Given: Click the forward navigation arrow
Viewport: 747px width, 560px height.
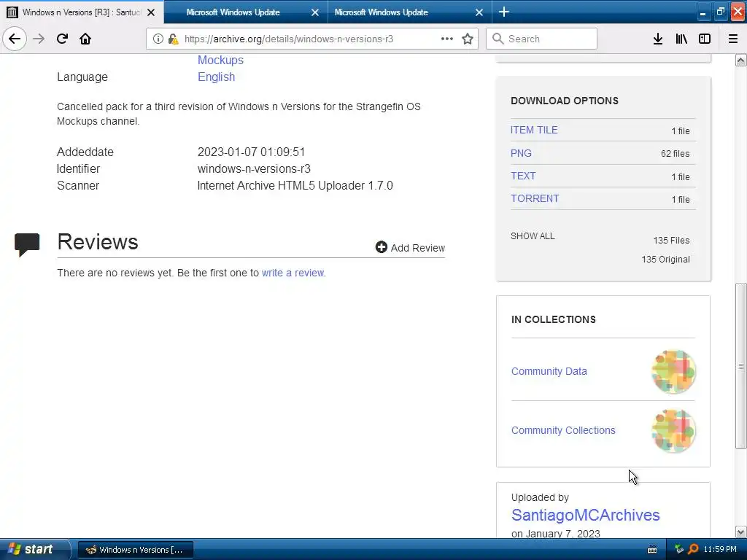Looking at the screenshot, I should point(39,39).
